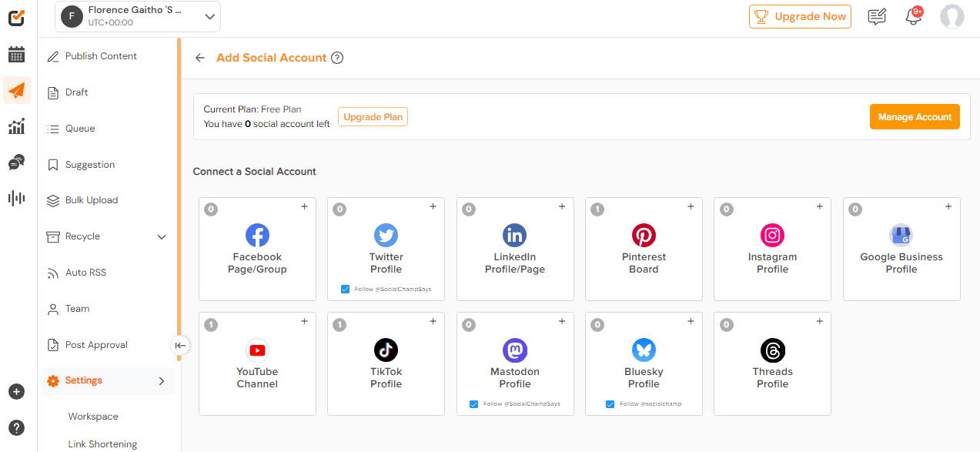The width and height of the screenshot is (980, 452).
Task: Click the LinkedIn logo icon
Action: [x=514, y=235]
